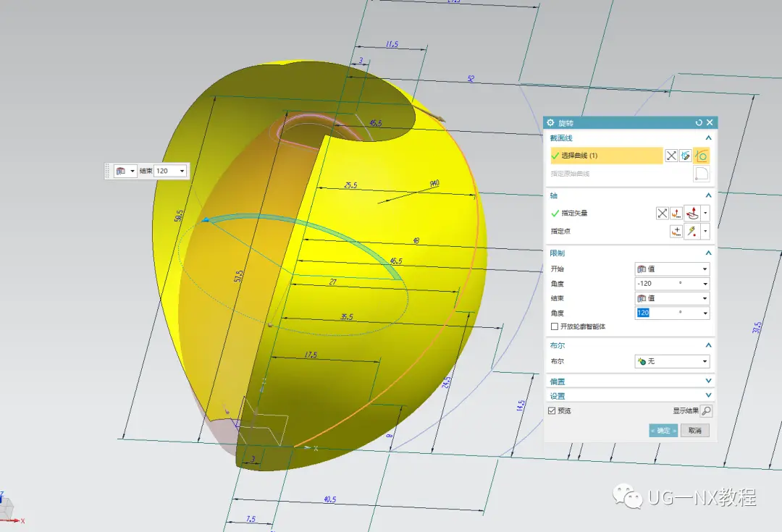Uncheck the 预览 preview checkbox
This screenshot has width=782, height=532.
[x=552, y=411]
